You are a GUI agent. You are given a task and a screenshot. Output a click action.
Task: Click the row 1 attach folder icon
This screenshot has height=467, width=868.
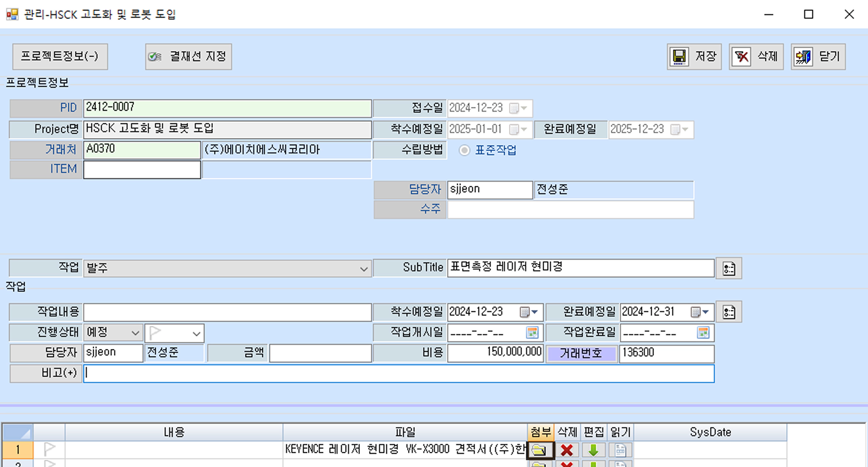click(x=540, y=450)
